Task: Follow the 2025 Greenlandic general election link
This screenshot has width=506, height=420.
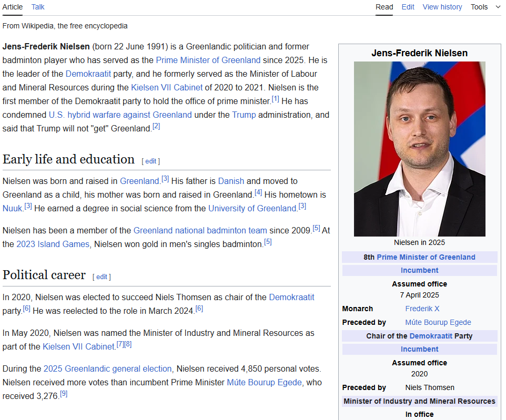Action: click(x=107, y=368)
